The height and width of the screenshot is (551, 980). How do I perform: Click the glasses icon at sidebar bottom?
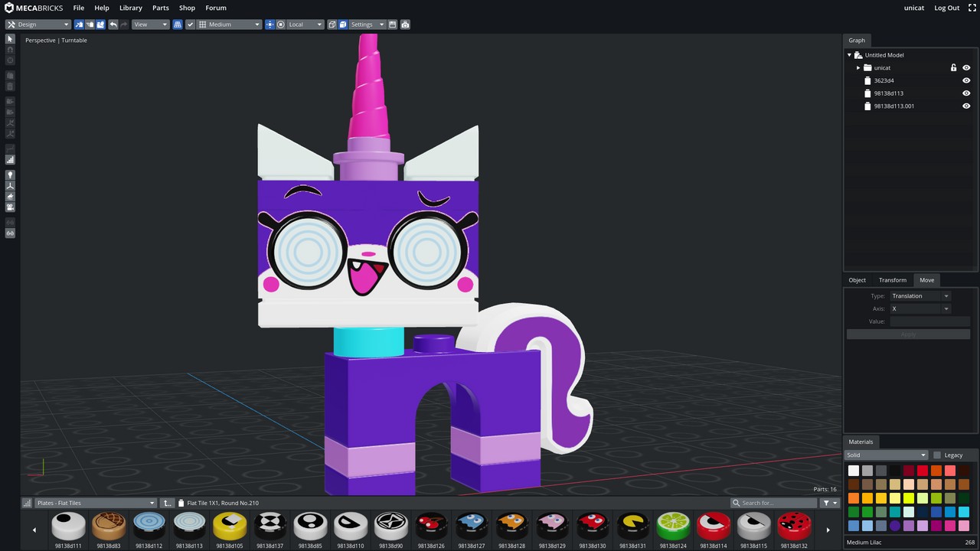click(x=10, y=233)
